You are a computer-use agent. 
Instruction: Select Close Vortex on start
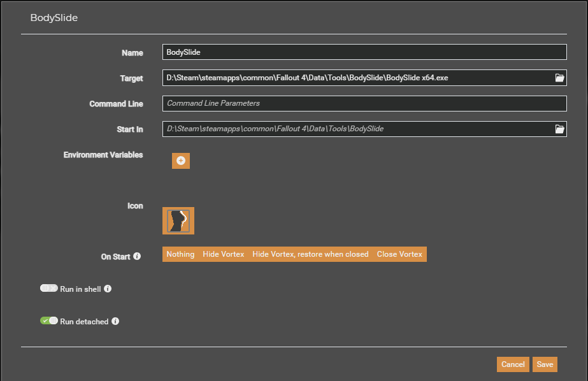[x=399, y=254]
